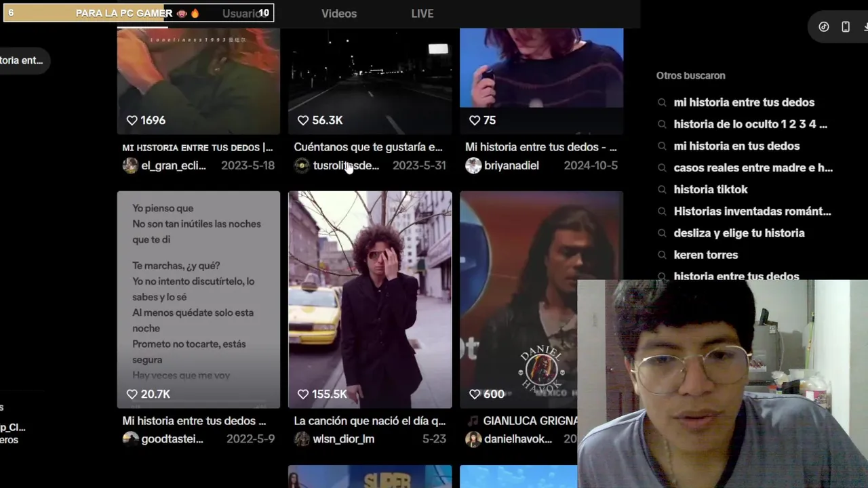Click username danielhavok...

pyautogui.click(x=518, y=439)
